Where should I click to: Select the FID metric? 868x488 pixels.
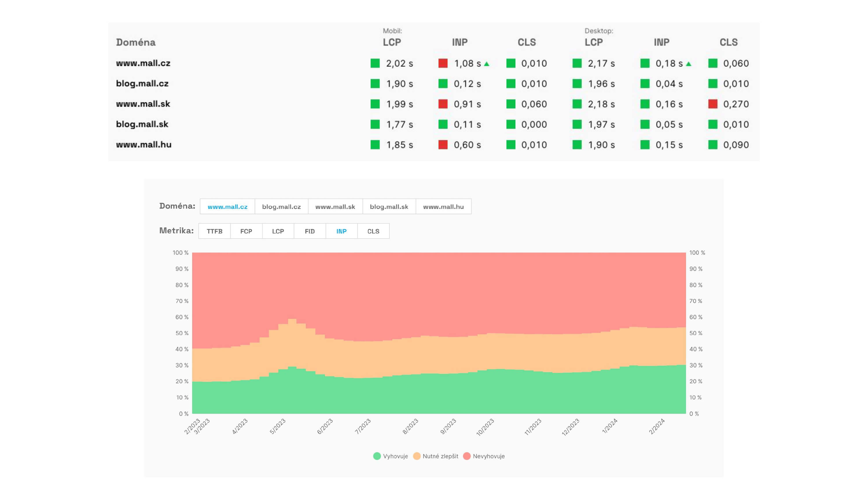(309, 231)
